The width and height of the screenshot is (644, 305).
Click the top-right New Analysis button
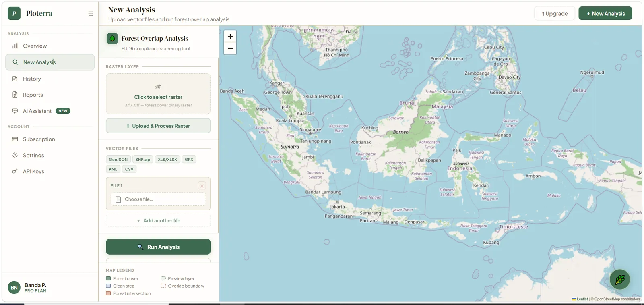[x=605, y=13]
